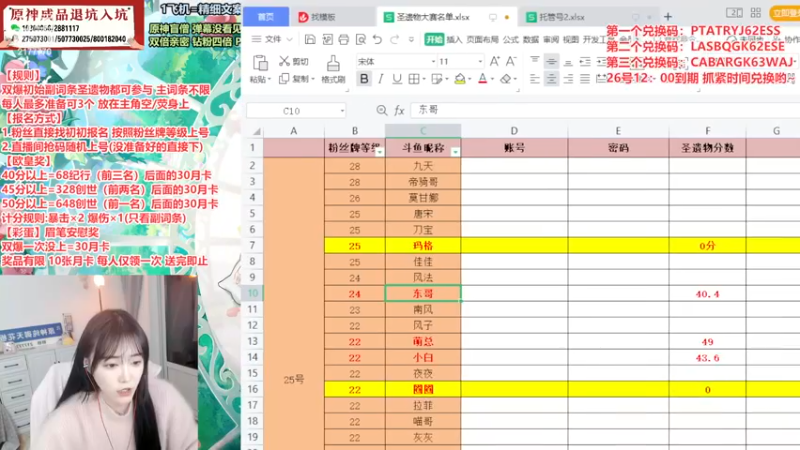This screenshot has width=800, height=450.
Task: Click the Borders grid icon
Action: [x=413, y=79]
